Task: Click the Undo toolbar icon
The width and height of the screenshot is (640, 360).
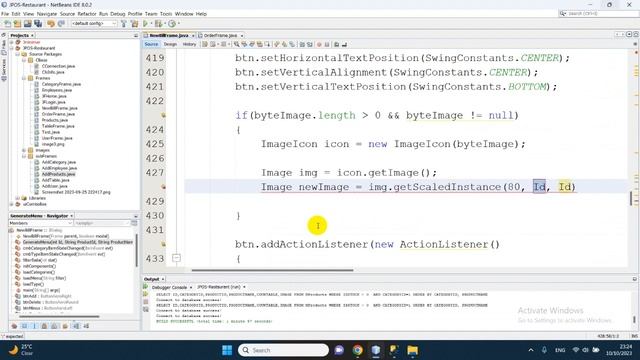Action: coord(51,24)
